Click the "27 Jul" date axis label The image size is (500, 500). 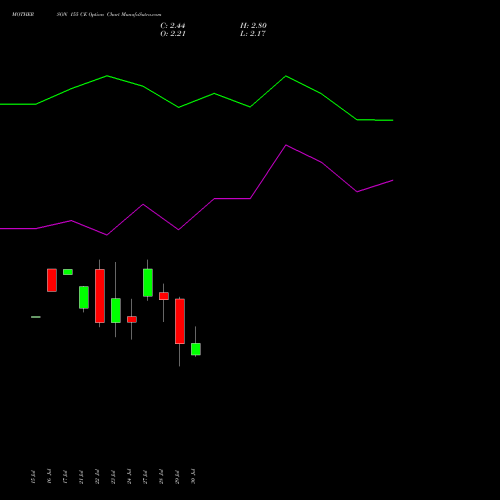[145, 477]
